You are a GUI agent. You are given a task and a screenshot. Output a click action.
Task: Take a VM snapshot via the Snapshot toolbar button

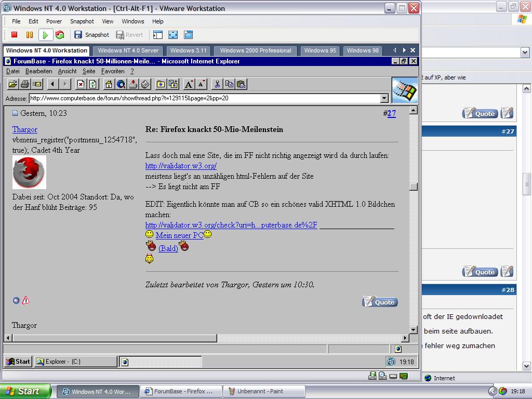(x=91, y=35)
